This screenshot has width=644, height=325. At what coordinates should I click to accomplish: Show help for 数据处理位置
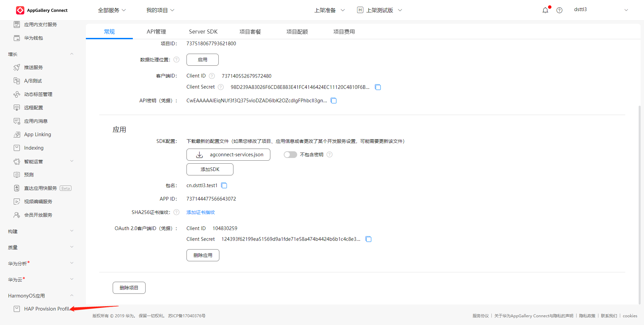pyautogui.click(x=176, y=60)
